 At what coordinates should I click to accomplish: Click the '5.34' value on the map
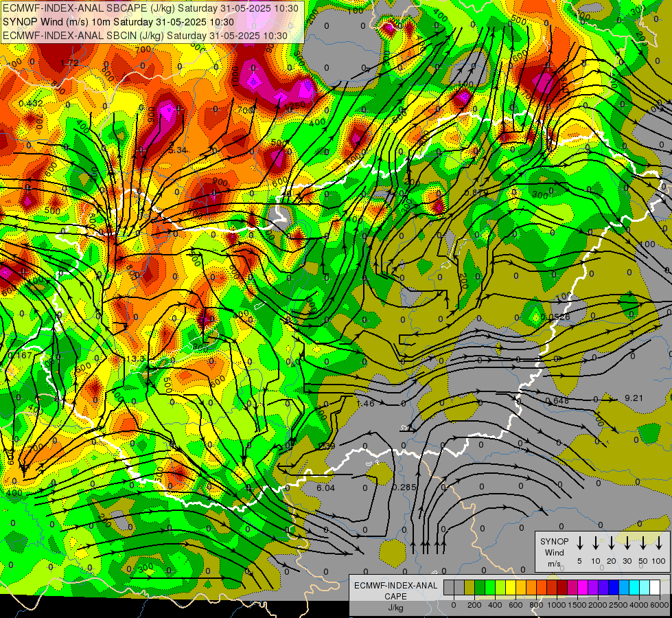[x=178, y=150]
